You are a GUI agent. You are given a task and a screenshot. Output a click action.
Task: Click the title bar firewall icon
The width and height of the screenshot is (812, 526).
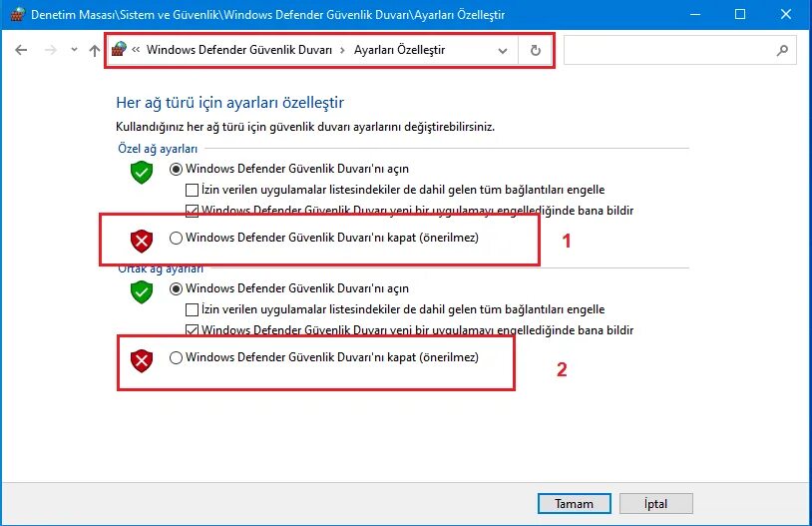(x=17, y=14)
